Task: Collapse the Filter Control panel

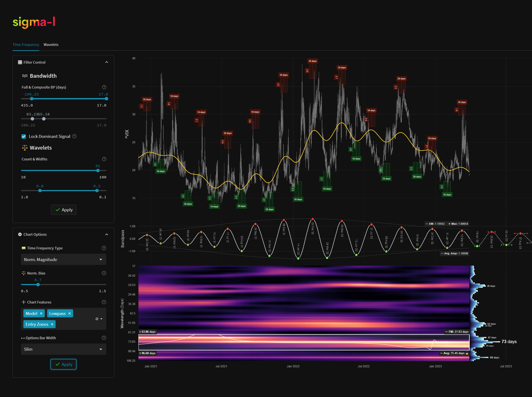Action: coord(107,62)
